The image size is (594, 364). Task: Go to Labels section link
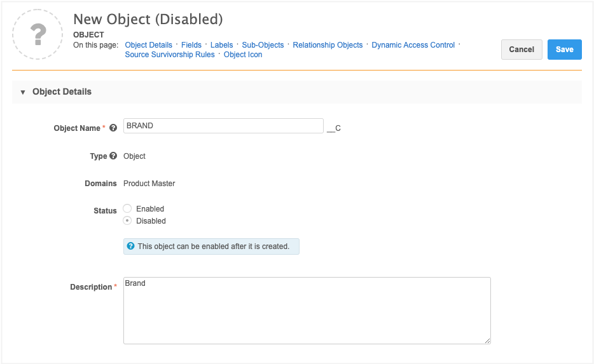click(x=221, y=45)
